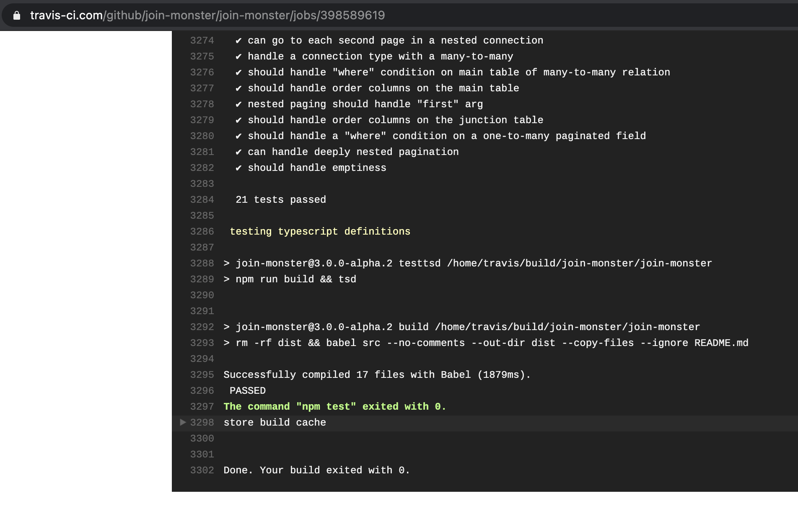Click 'handle a connection type with a many-to-many'
798x532 pixels.
tap(374, 57)
